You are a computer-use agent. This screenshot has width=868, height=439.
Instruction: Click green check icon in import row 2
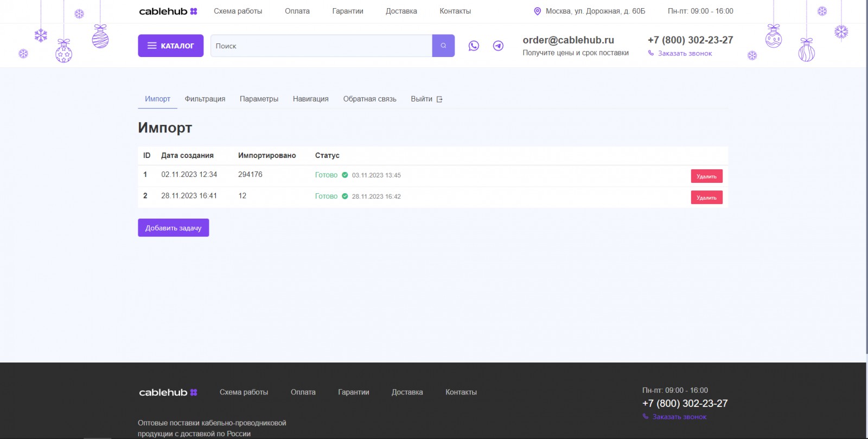point(344,196)
